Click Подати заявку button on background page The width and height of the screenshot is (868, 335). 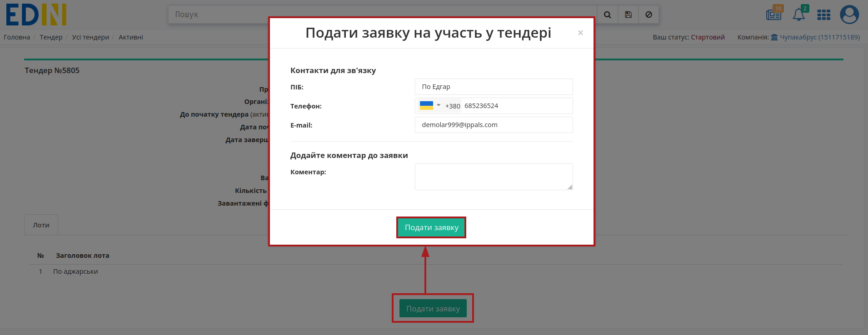tap(433, 308)
